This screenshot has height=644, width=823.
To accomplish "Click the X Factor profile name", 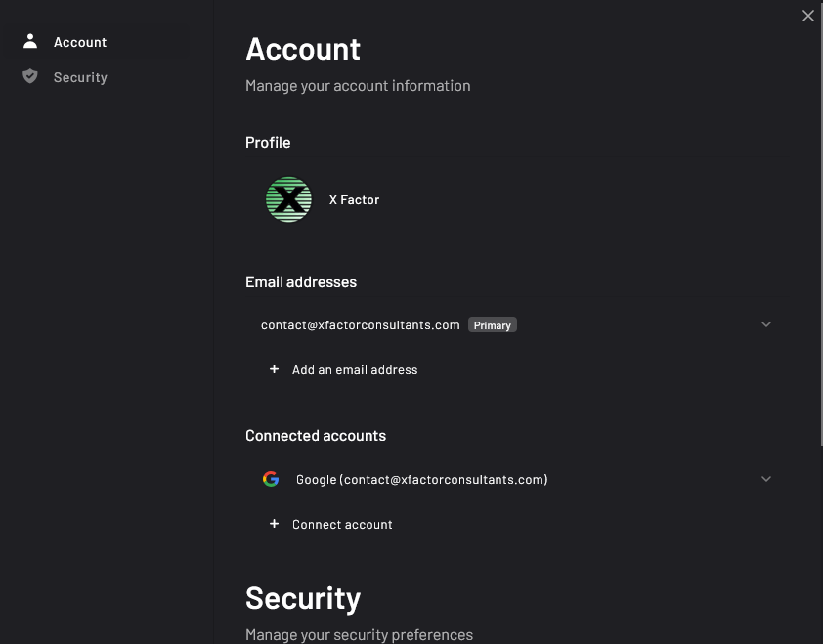I will 354,200.
